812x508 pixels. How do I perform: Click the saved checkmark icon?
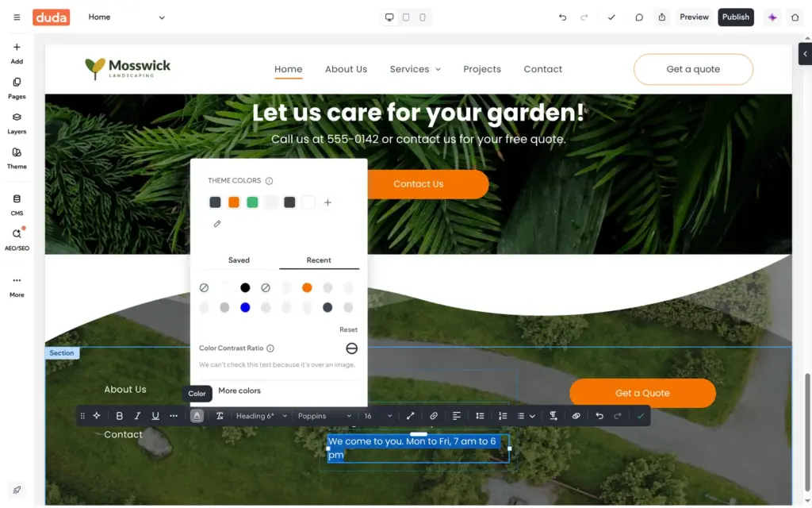point(611,17)
